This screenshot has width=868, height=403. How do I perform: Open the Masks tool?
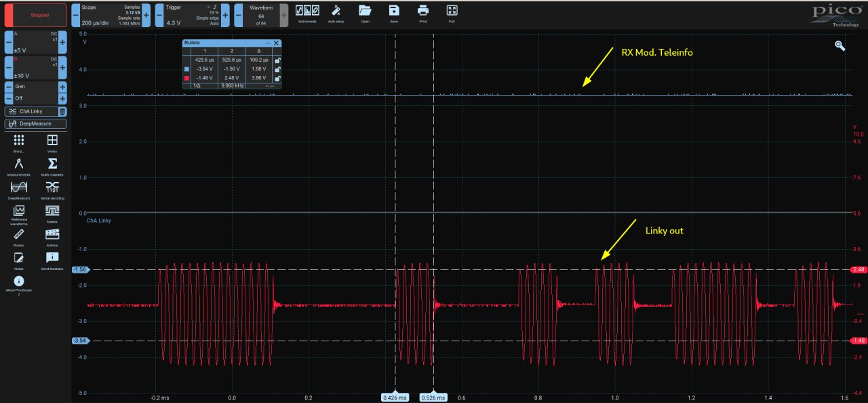point(52,214)
